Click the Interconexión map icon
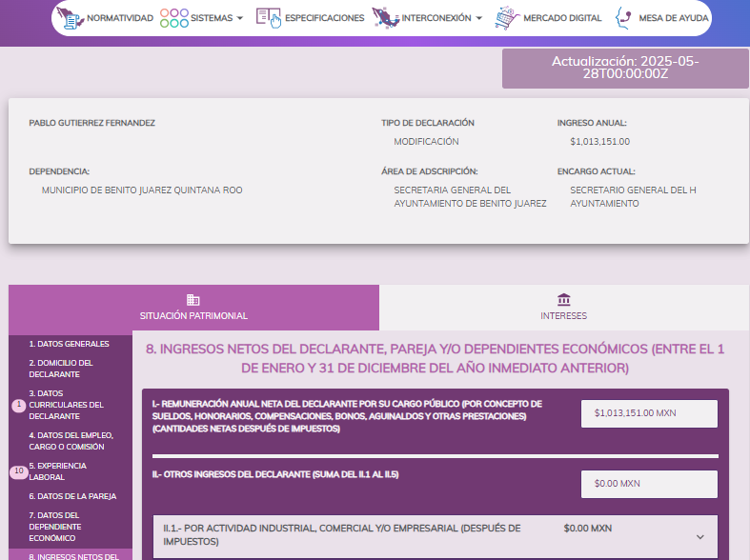This screenshot has height=560, width=750. click(x=386, y=18)
